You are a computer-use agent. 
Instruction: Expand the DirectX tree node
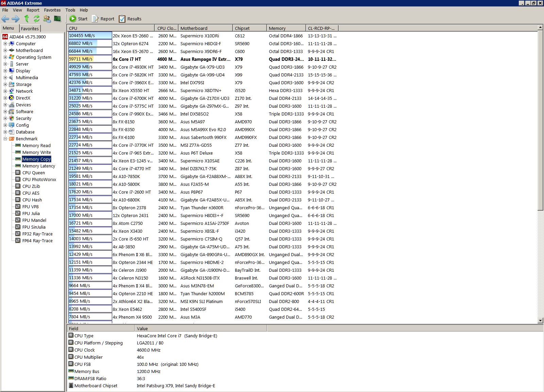(5, 98)
